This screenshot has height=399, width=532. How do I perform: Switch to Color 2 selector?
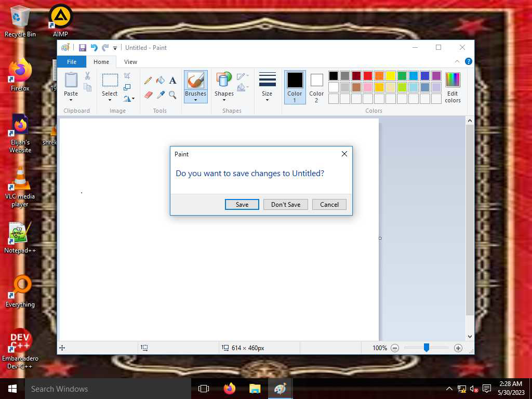[316, 87]
